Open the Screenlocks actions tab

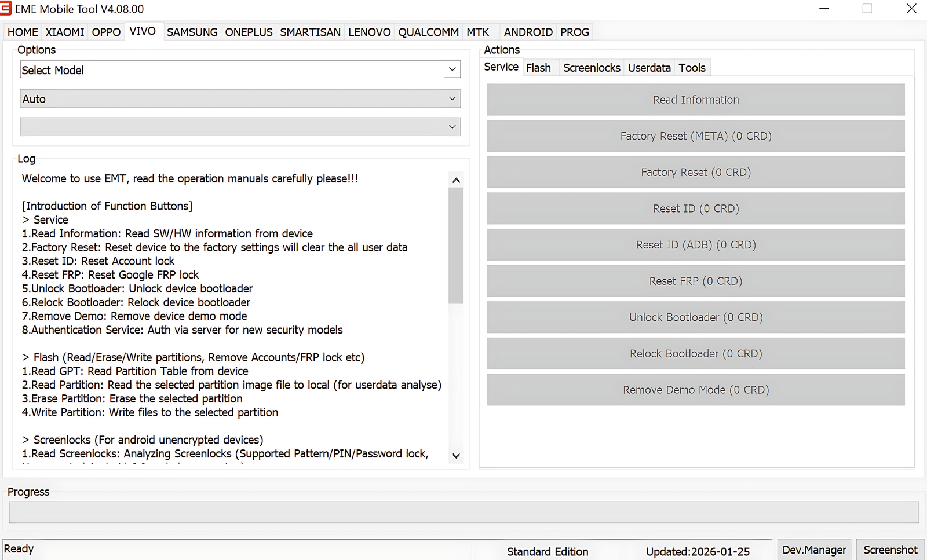[591, 67]
